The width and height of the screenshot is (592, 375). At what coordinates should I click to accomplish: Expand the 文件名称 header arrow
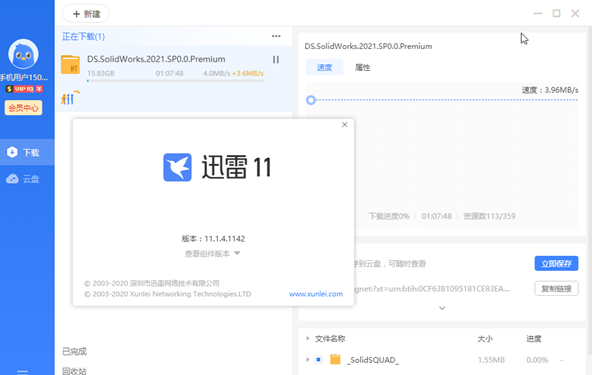308,338
